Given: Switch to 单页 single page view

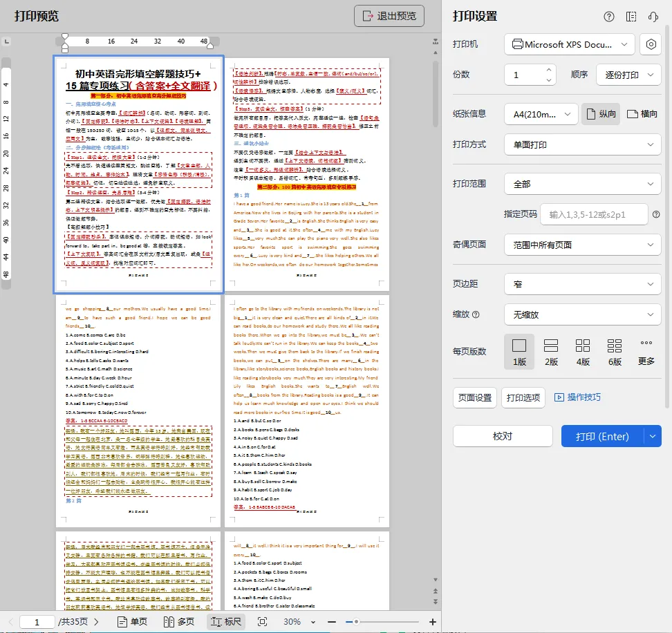Looking at the screenshot, I should click(132, 621).
